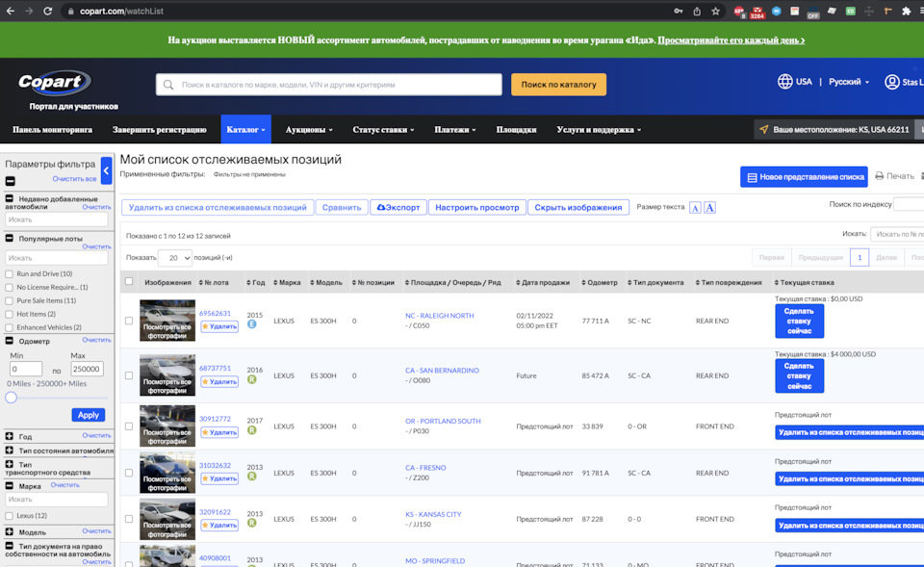Click the browser share icon

[697, 11]
